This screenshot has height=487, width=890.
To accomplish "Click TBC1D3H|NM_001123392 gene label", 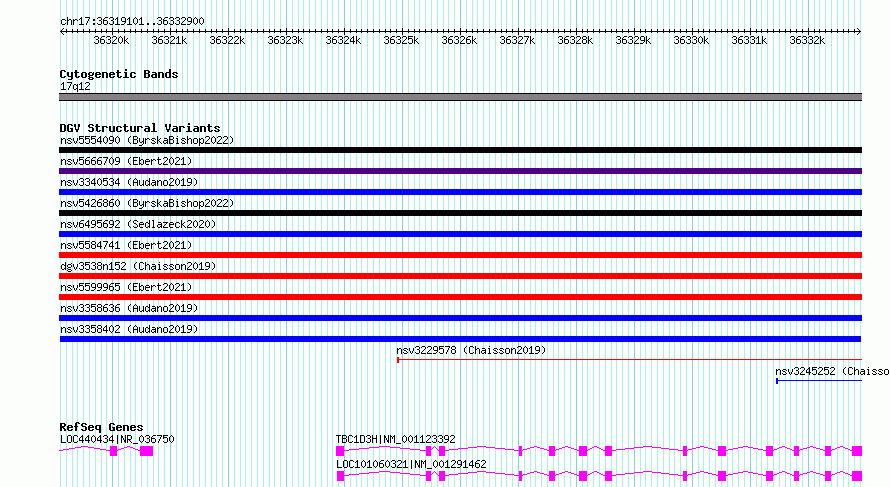I will point(396,439).
